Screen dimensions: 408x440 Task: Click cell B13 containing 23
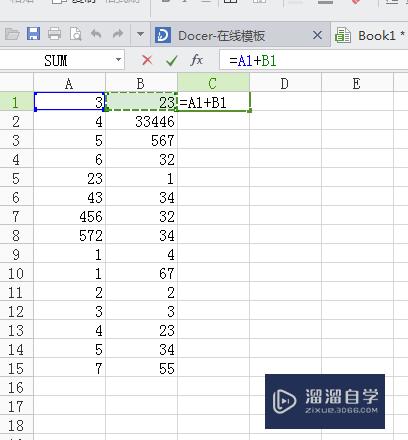(x=141, y=329)
